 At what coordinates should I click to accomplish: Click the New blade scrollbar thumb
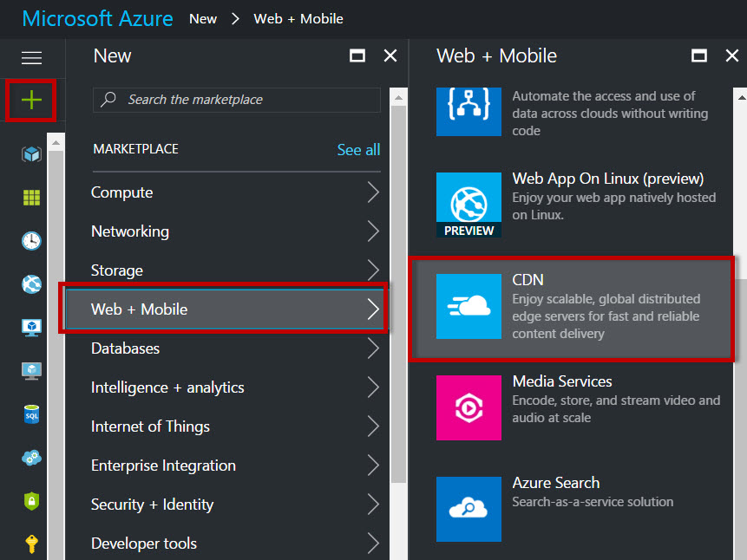click(398, 294)
